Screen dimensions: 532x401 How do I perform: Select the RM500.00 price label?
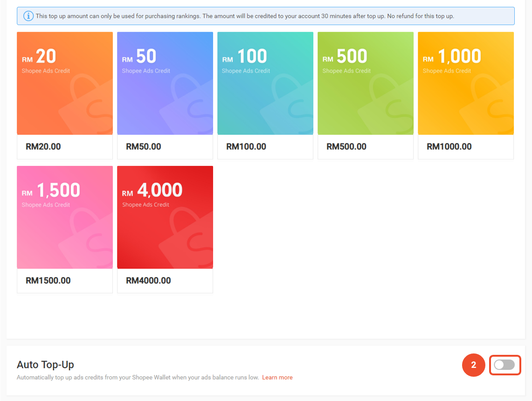coord(346,146)
